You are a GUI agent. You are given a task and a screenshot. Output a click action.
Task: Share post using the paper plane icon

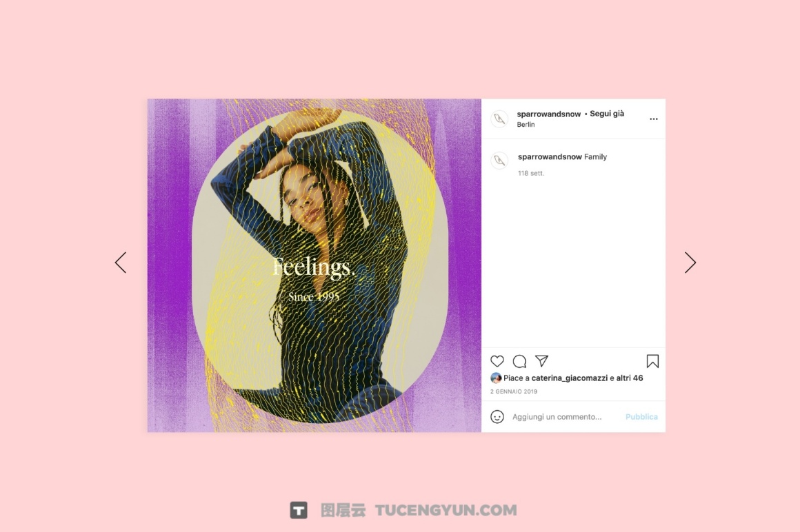tap(542, 361)
